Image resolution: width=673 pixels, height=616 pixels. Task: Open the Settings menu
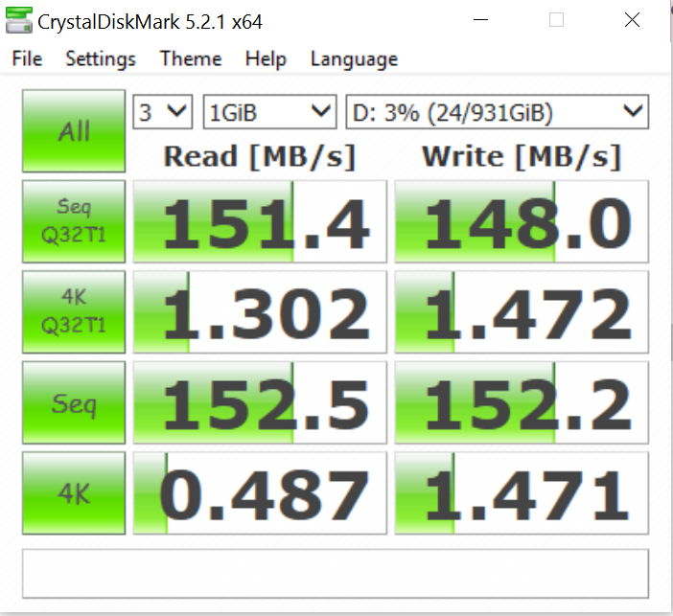coord(101,58)
